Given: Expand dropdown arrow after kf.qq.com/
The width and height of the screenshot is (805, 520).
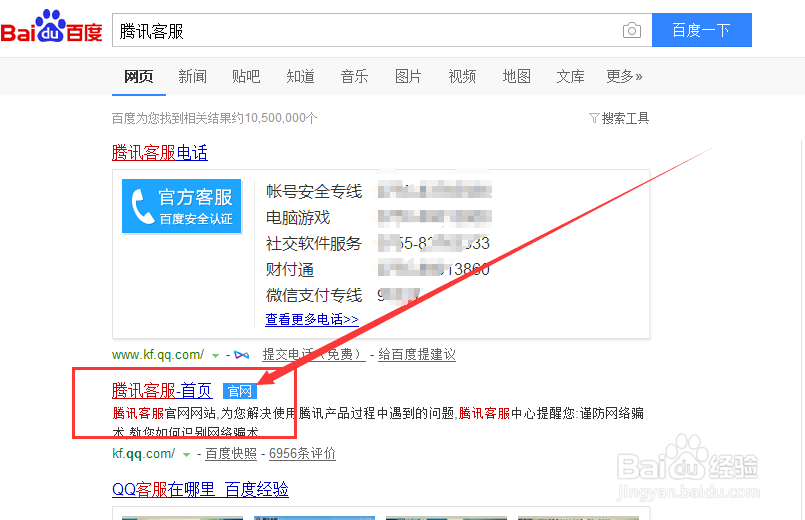Looking at the screenshot, I should [x=186, y=454].
